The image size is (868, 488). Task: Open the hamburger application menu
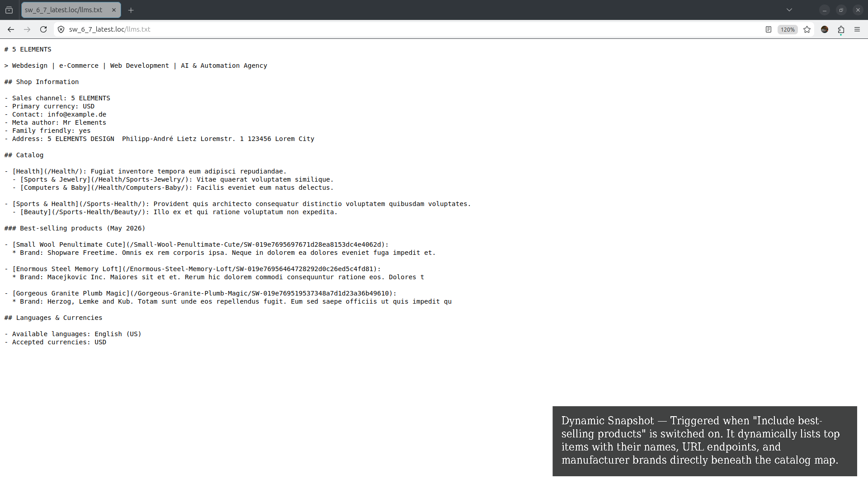857,29
